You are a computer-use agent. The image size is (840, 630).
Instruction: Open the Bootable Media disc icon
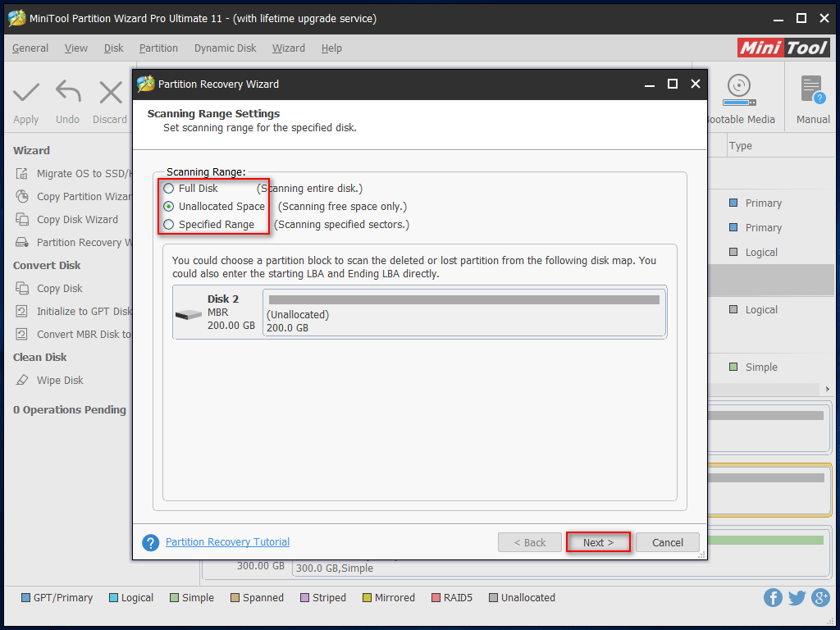tap(739, 90)
